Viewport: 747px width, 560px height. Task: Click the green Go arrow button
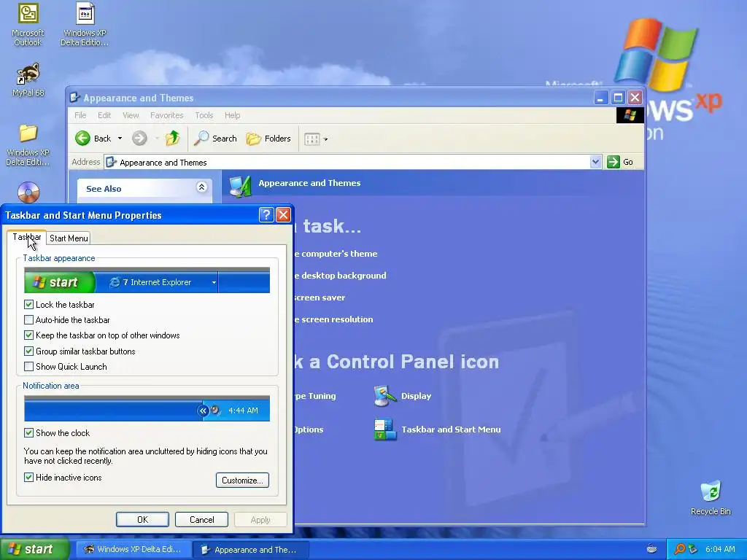click(x=613, y=162)
